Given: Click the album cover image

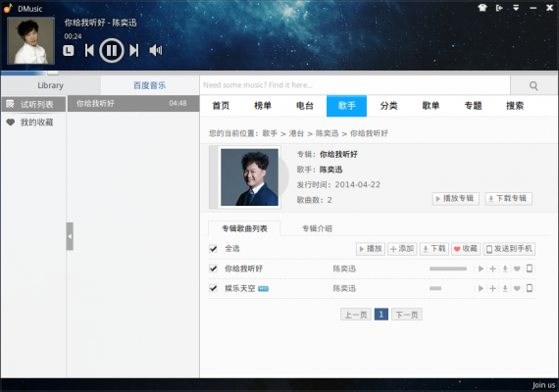Looking at the screenshot, I should (x=249, y=177).
